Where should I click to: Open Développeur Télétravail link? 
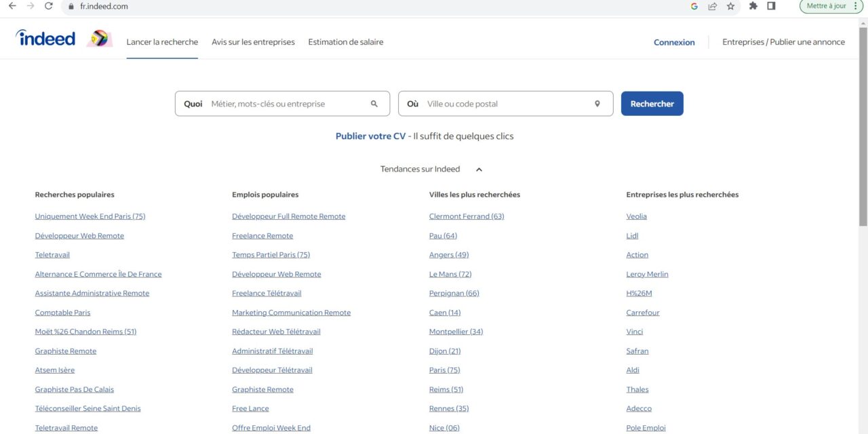click(272, 370)
